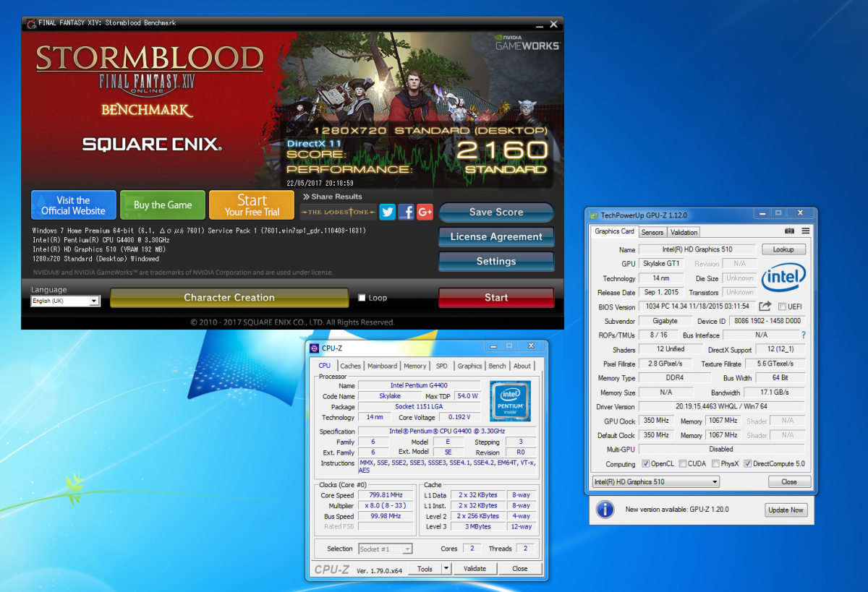Click Instructions list in CPU-Z

[448, 467]
